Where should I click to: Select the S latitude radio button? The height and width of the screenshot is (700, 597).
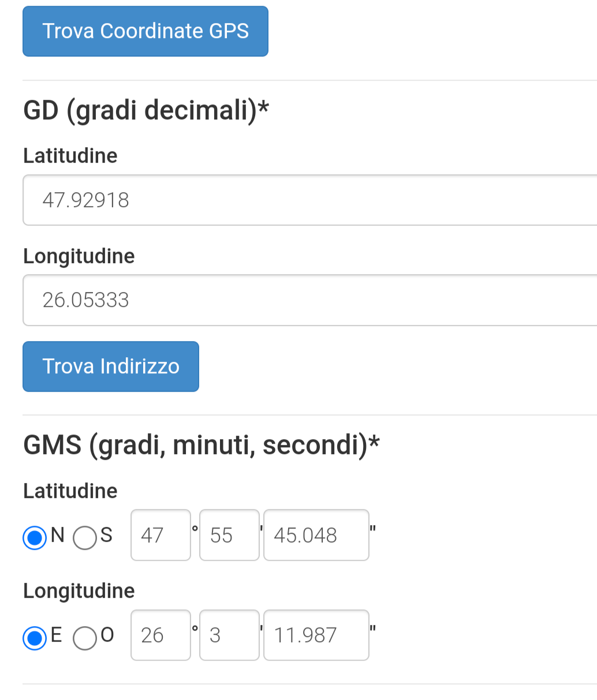(85, 537)
